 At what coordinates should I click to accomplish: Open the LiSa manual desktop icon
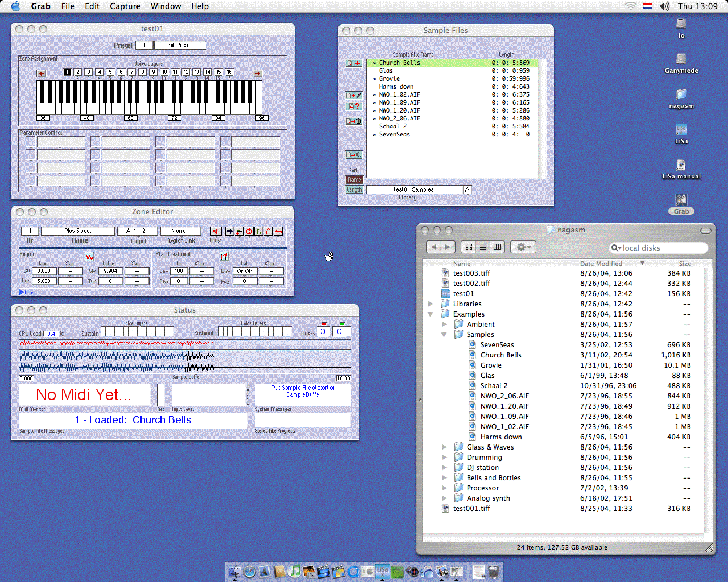tap(681, 165)
